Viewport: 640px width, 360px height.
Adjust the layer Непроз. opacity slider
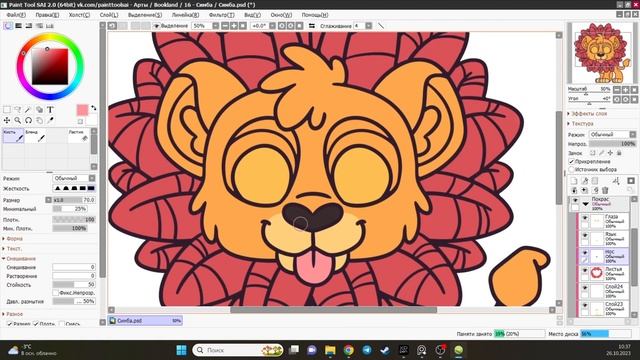click(612, 144)
